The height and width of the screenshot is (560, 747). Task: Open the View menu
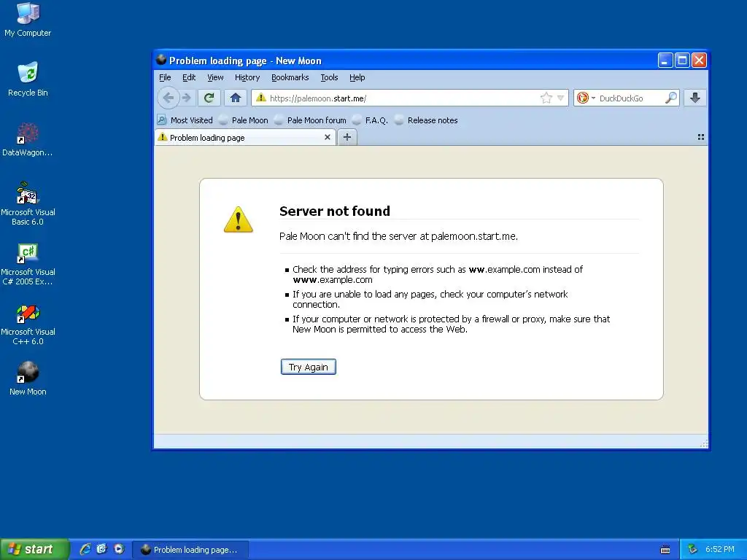pos(215,77)
